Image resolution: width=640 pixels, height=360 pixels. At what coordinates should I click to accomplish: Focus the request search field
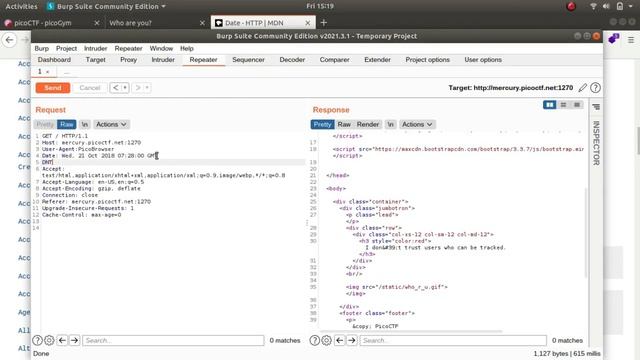pyautogui.click(x=173, y=340)
